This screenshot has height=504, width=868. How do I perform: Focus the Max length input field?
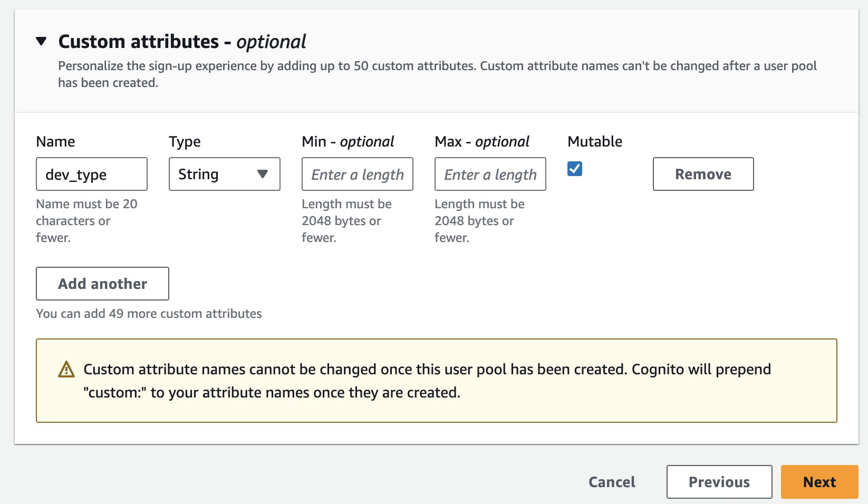(x=490, y=174)
